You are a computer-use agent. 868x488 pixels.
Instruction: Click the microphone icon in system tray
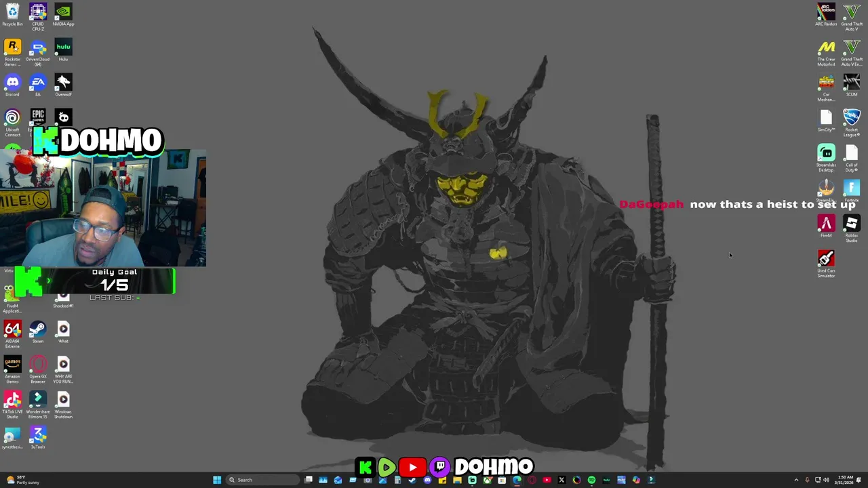808,480
